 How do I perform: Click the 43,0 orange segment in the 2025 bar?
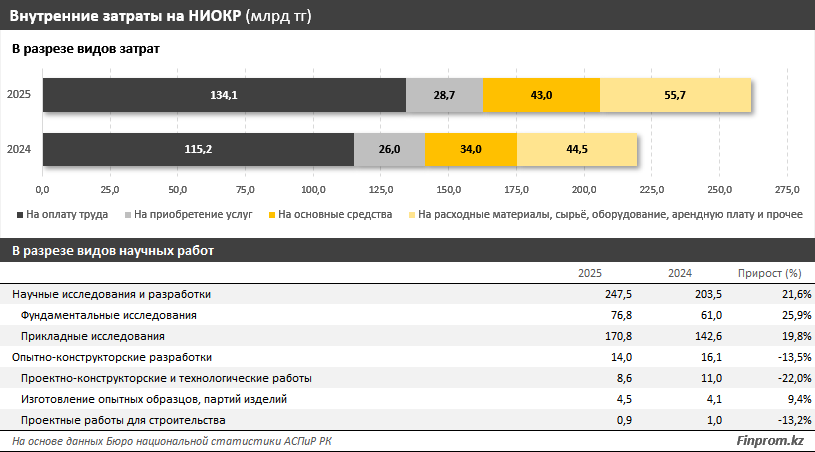(x=541, y=95)
